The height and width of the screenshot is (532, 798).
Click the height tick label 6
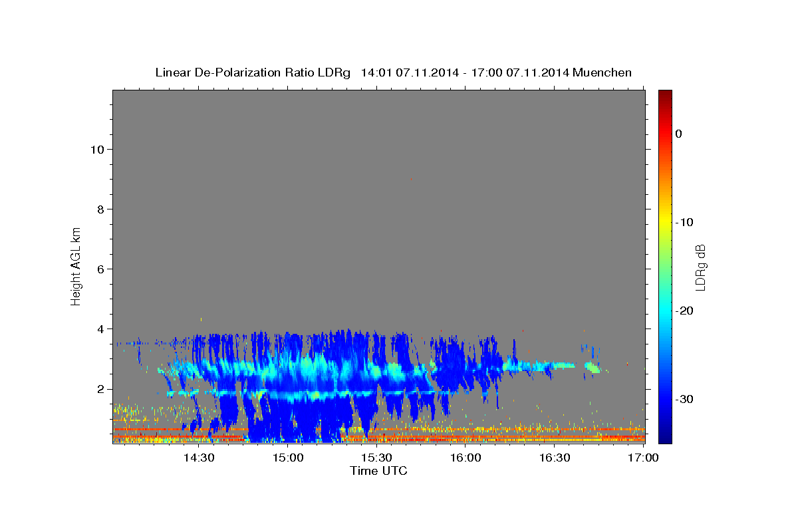(x=100, y=269)
